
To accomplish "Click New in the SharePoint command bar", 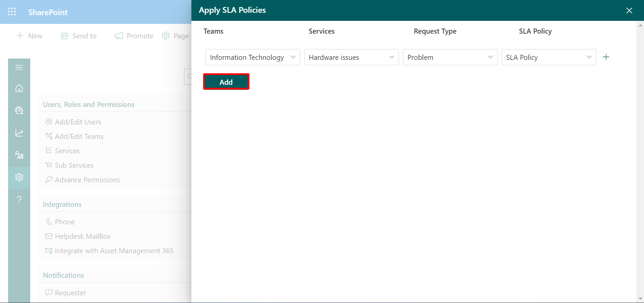I will tap(30, 36).
